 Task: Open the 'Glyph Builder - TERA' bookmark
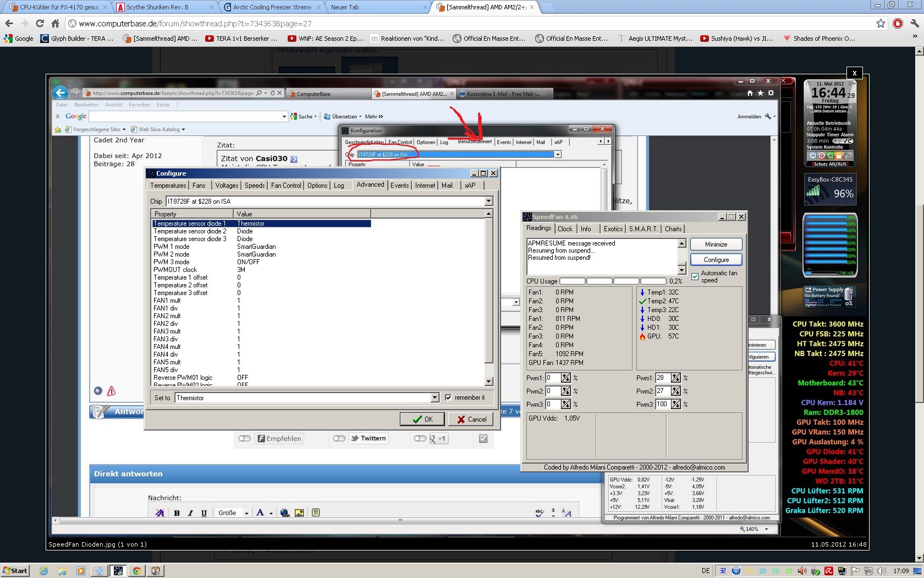(x=78, y=39)
